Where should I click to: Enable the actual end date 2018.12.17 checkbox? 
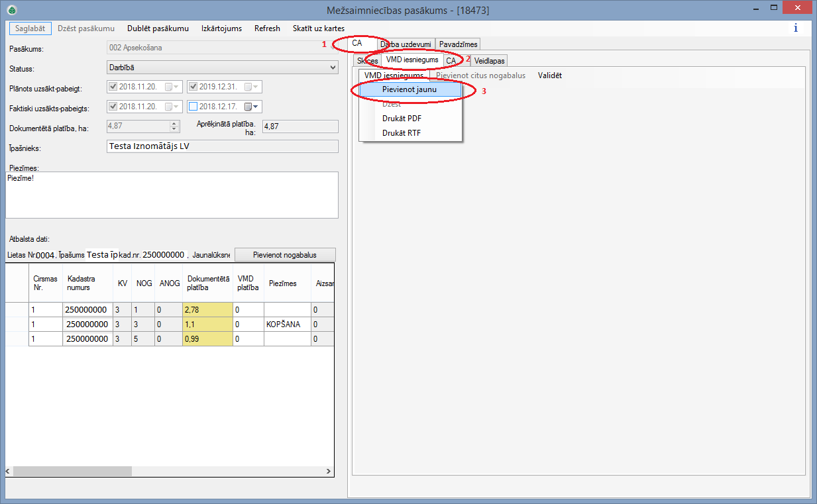pyautogui.click(x=193, y=107)
